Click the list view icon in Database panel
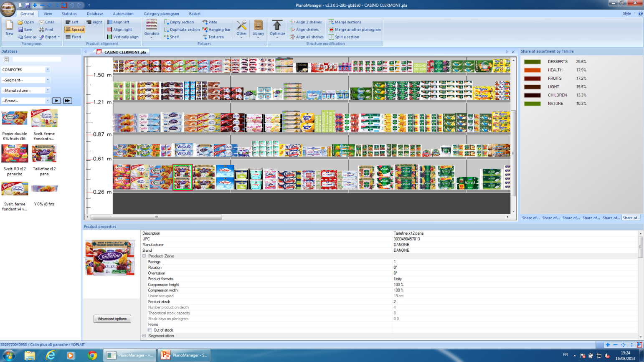The height and width of the screenshot is (362, 644). coord(6,59)
